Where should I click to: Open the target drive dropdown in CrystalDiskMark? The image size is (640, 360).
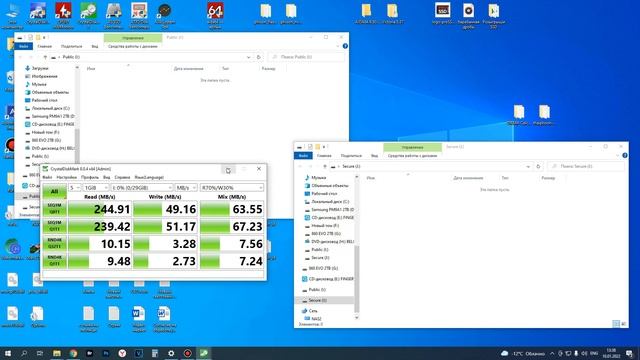142,188
